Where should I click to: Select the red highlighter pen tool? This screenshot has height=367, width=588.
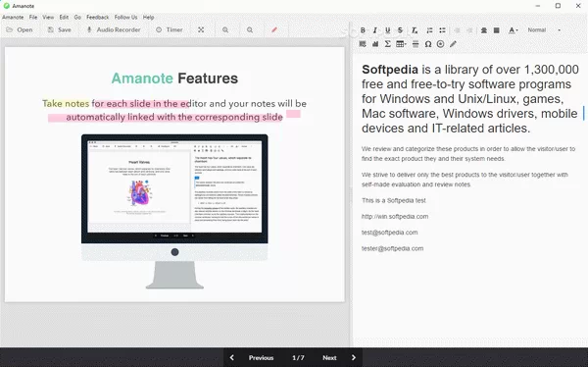[x=274, y=29]
